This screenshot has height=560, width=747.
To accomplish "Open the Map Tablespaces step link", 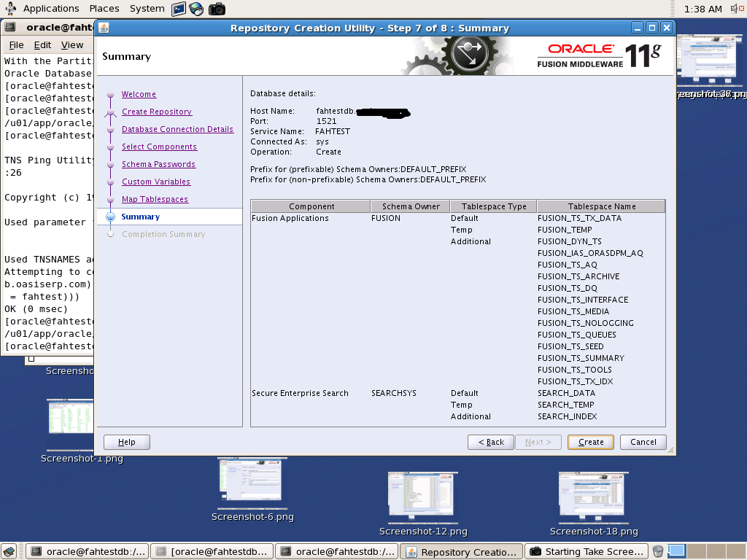I will [x=155, y=198].
